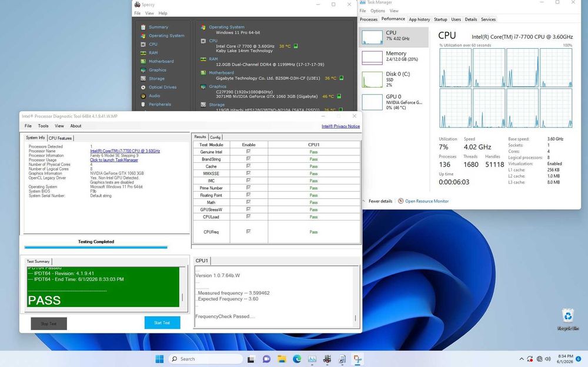Open Graphics icon in Speccy sidebar
The width and height of the screenshot is (588, 367).
coord(143,70)
